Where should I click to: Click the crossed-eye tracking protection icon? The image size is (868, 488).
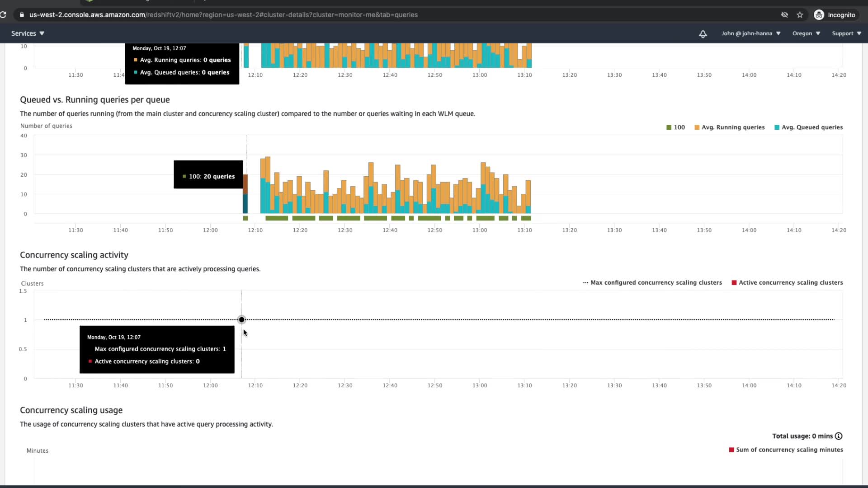784,15
